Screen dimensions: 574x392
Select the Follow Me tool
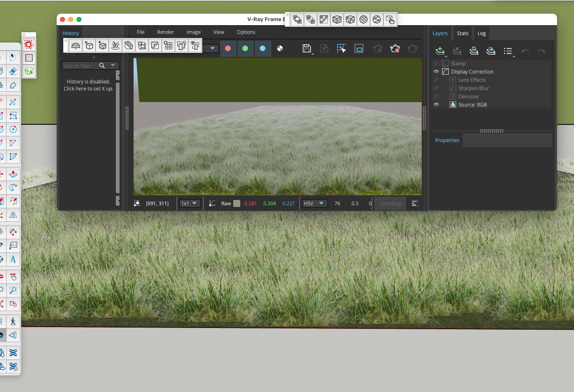13,188
